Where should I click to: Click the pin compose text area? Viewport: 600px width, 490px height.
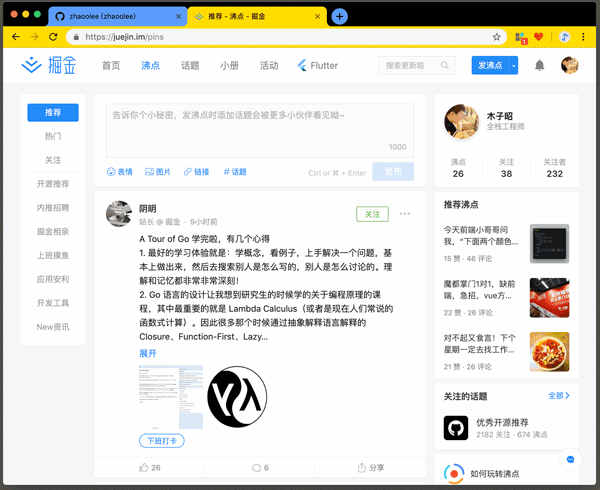click(x=260, y=130)
